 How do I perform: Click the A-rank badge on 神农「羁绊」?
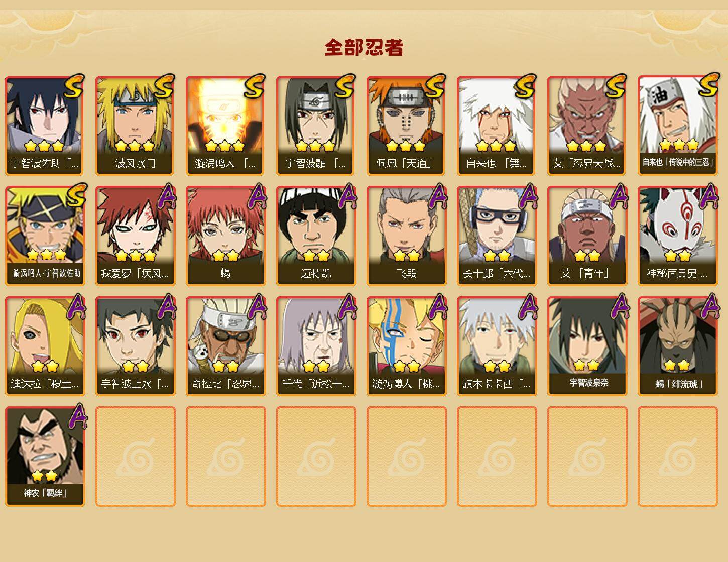(77, 417)
